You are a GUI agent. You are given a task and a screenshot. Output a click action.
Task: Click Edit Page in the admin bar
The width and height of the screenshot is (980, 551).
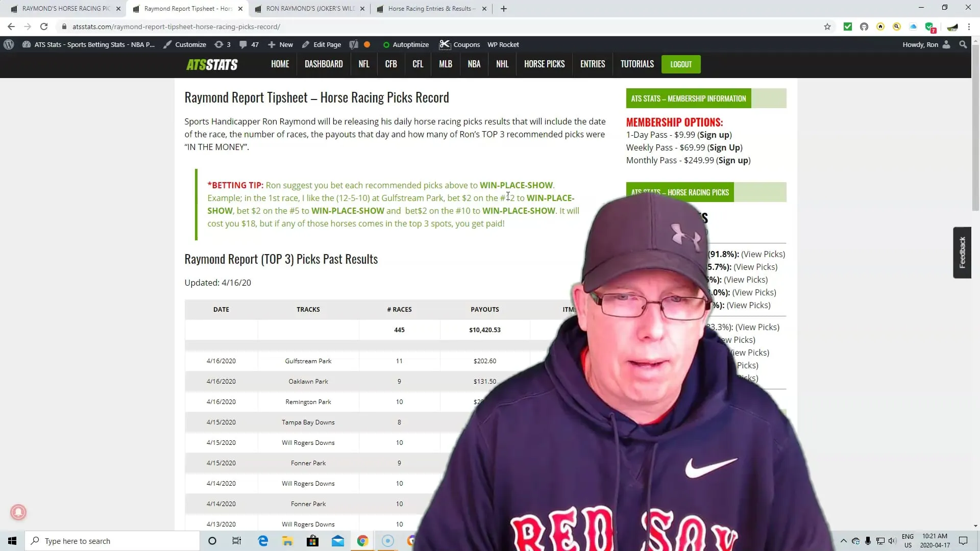coord(322,44)
